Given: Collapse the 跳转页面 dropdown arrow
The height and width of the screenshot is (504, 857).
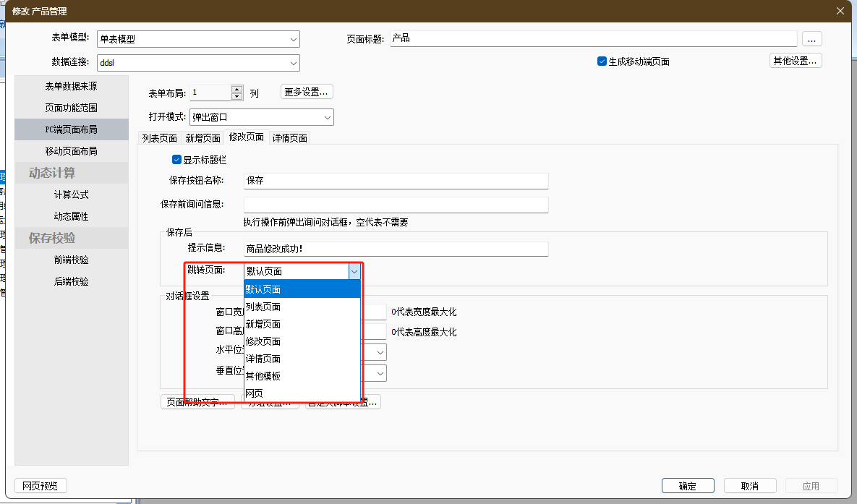Looking at the screenshot, I should click(x=354, y=272).
